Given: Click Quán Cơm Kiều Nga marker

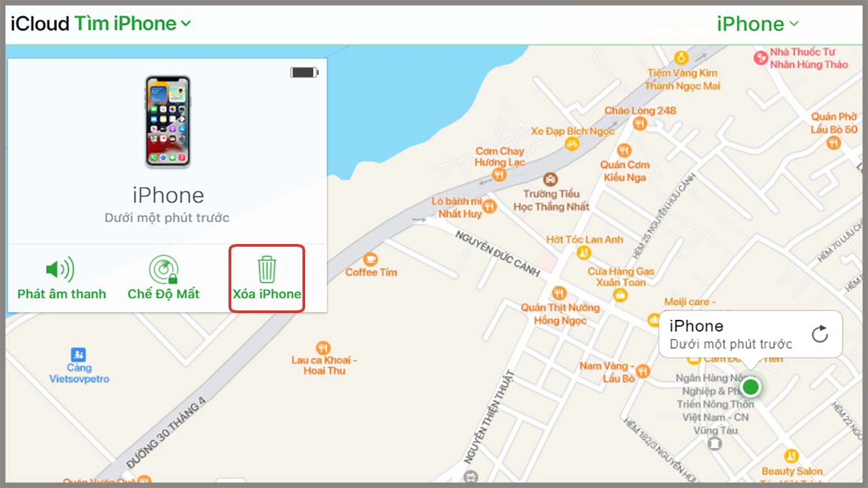Looking at the screenshot, I should [624, 150].
